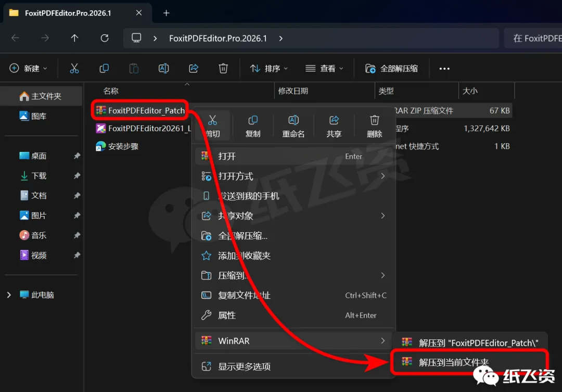Choose 解压到 "FoxitPDFEditor_Patch\" in WinRAR submenu
This screenshot has width=562, height=392.
coord(470,343)
